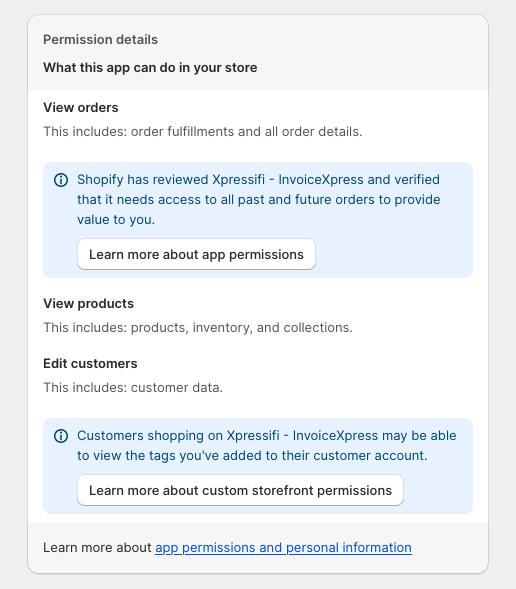Click the info icon beside Customers shopping notice
This screenshot has height=589, width=516.
click(61, 436)
